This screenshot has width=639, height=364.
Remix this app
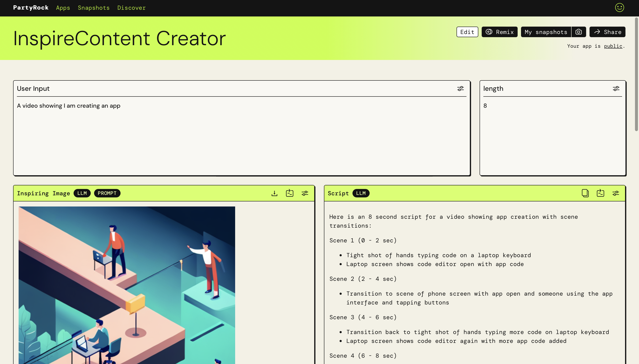499,32
